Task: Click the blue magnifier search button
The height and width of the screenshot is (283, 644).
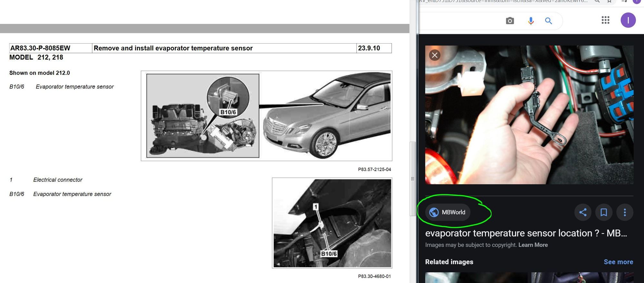Action: point(548,21)
